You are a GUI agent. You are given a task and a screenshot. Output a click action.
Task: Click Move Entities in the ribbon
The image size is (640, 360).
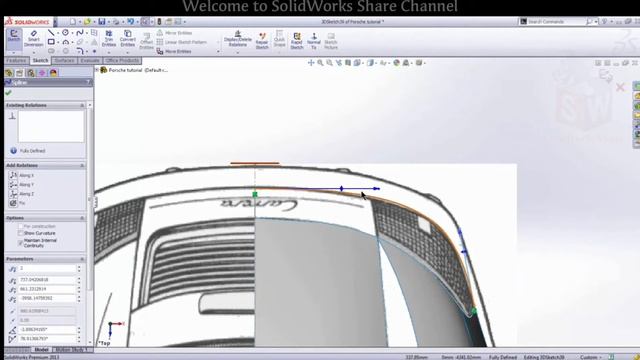point(174,51)
